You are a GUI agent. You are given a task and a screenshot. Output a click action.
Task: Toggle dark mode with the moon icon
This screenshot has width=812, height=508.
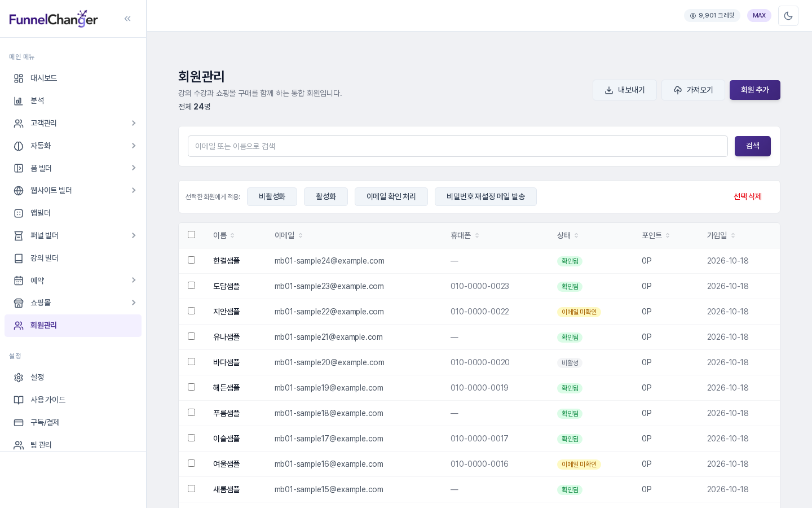click(x=788, y=16)
